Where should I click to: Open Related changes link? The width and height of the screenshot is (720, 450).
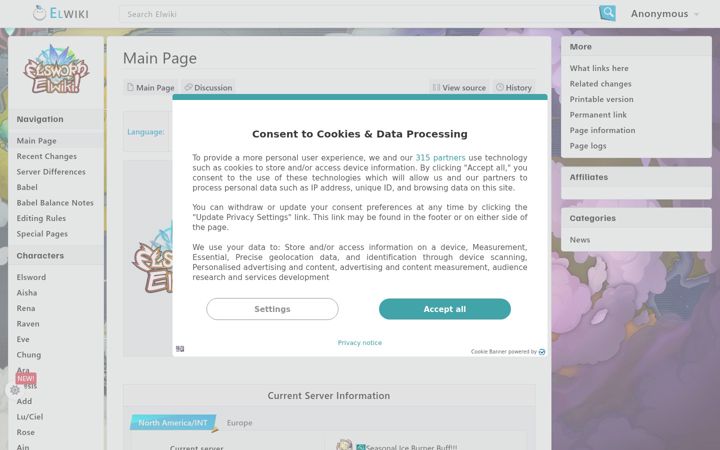[x=600, y=84]
